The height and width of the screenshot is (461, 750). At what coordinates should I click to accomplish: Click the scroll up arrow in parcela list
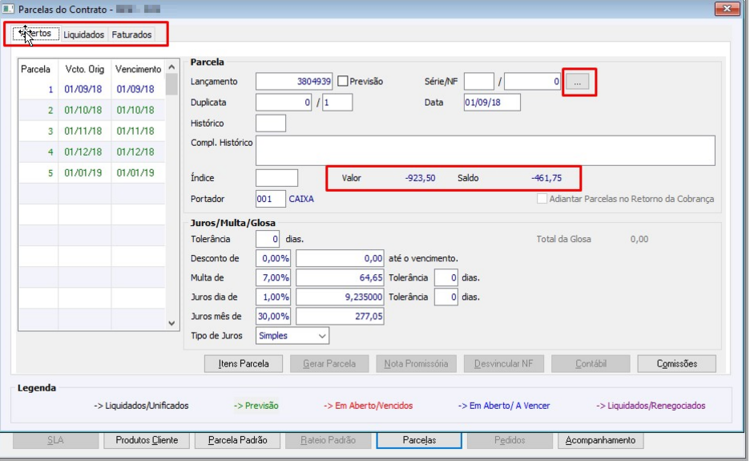(x=172, y=67)
